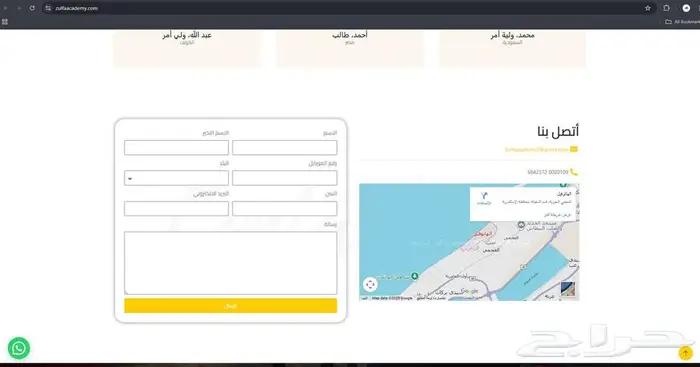This screenshot has height=367, width=700.
Task: Go back using the browser back arrow
Action: (x=6, y=8)
